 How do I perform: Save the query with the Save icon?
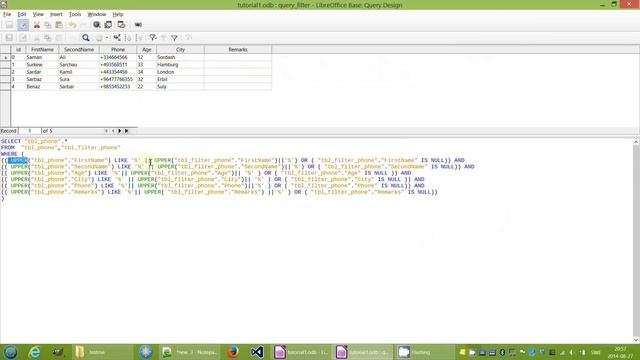point(9,25)
